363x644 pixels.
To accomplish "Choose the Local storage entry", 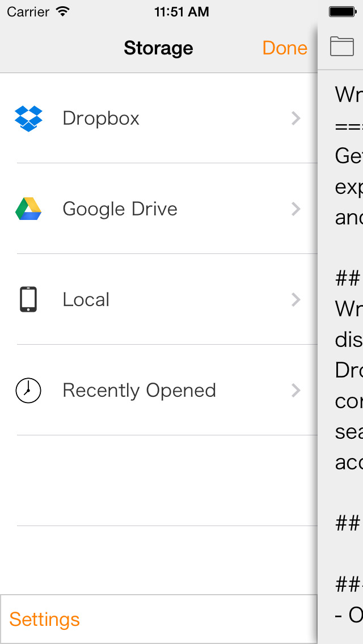I will (159, 299).
